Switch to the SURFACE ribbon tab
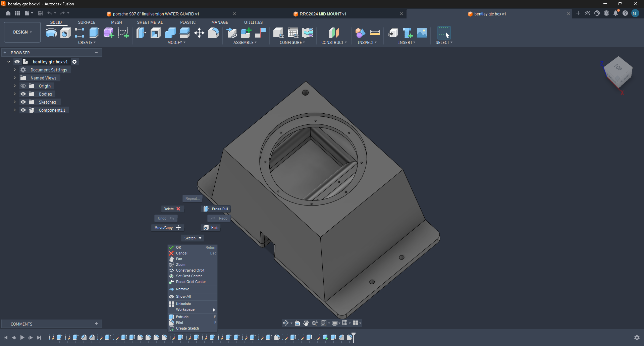Viewport: 644px width, 346px height. click(87, 22)
